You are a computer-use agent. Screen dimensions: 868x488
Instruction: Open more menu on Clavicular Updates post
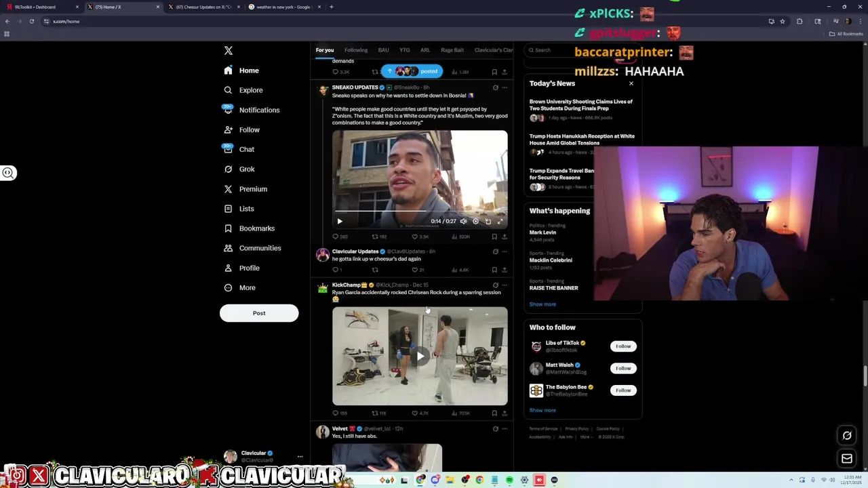click(x=505, y=251)
